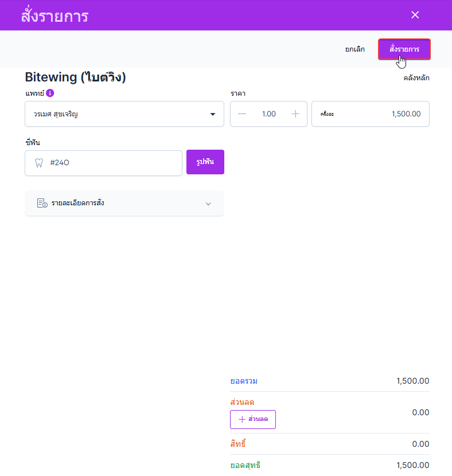Click the ยอดสุทธิ net total amount
Viewport: 452px width, 476px height.
click(412, 465)
